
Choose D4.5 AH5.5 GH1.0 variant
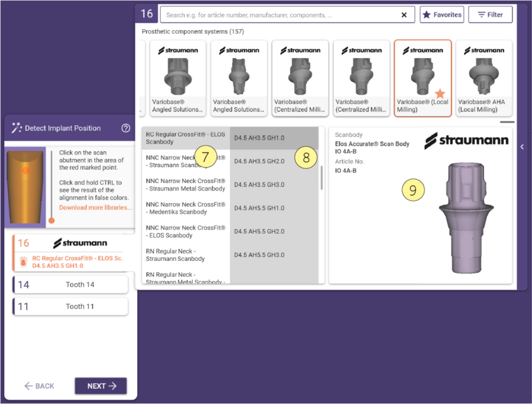click(274, 208)
